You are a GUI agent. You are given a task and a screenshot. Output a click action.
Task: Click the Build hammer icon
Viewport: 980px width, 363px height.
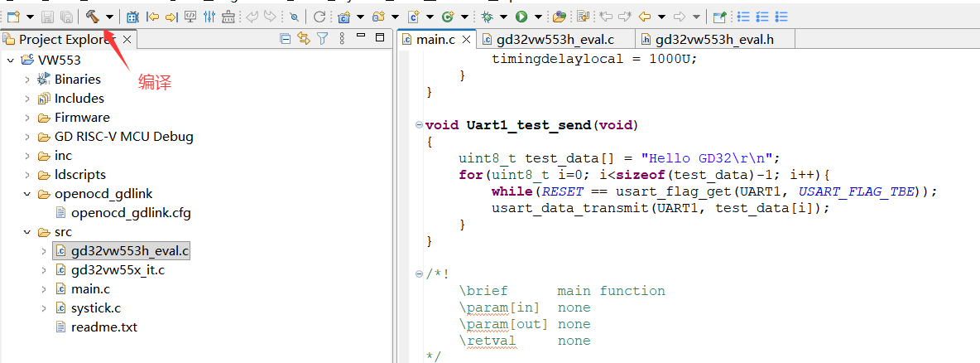point(93,16)
